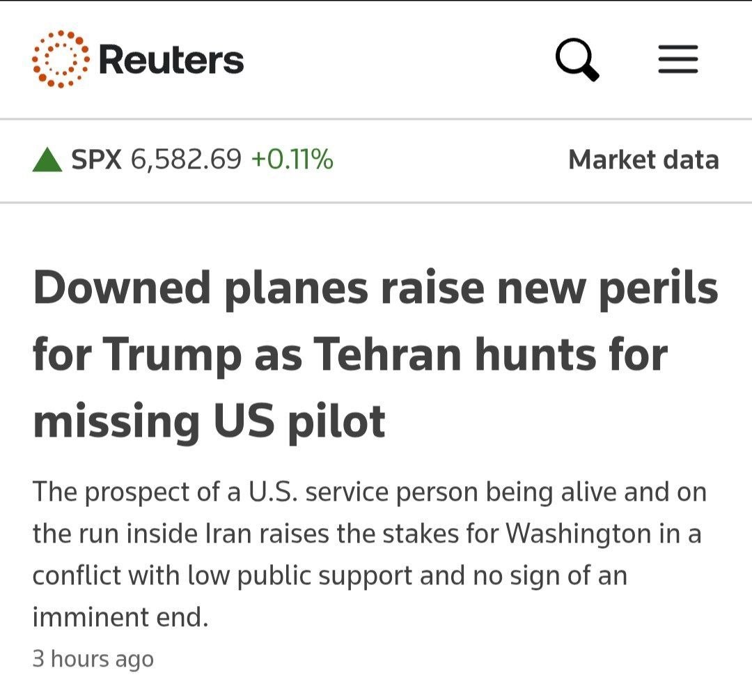The height and width of the screenshot is (700, 752).
Task: Select the SPX ticker label
Action: point(97,161)
